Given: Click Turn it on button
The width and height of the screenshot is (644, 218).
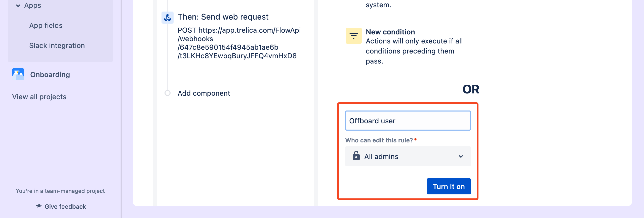Looking at the screenshot, I should [449, 186].
